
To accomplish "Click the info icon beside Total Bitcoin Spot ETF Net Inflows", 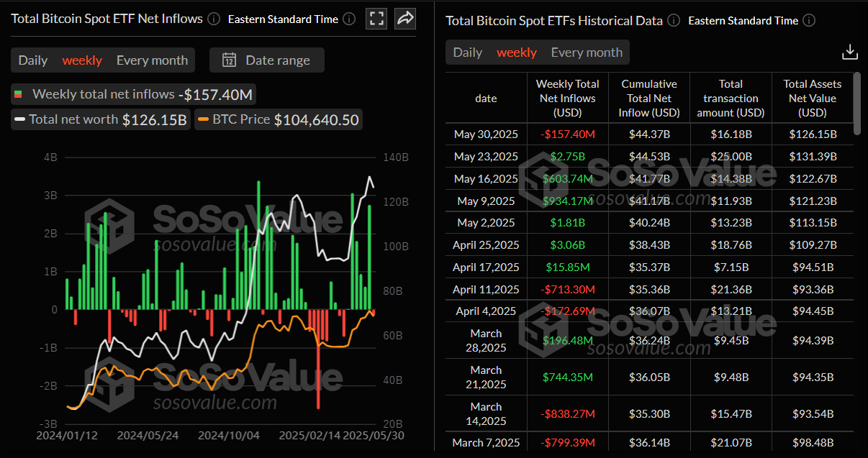I will [213, 19].
